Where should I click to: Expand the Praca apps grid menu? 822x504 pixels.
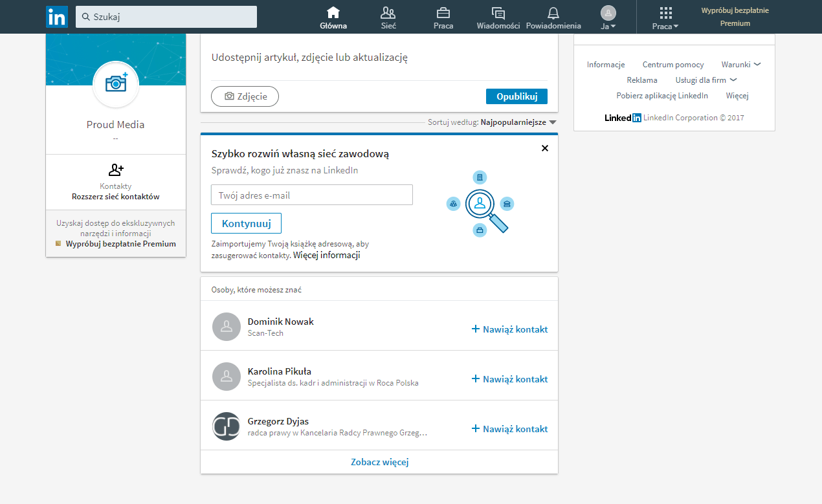click(665, 17)
